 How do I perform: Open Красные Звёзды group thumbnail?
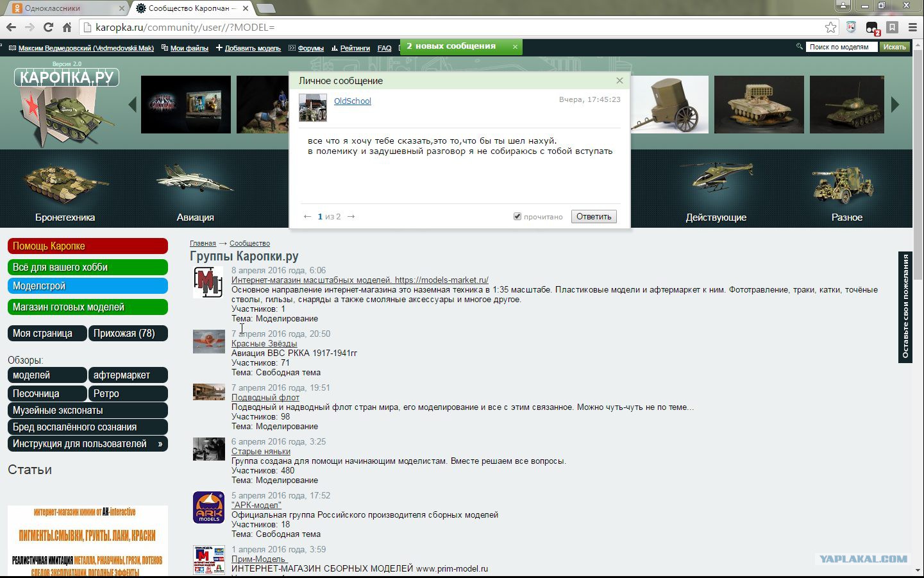pos(209,342)
